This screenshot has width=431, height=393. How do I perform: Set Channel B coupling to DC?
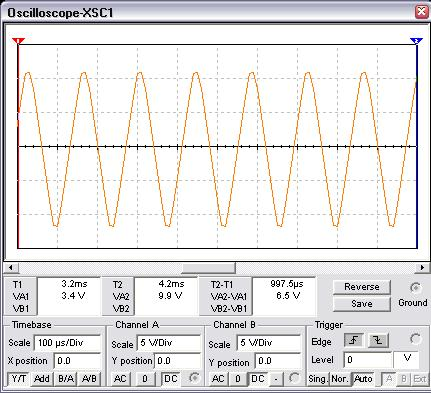(x=257, y=379)
